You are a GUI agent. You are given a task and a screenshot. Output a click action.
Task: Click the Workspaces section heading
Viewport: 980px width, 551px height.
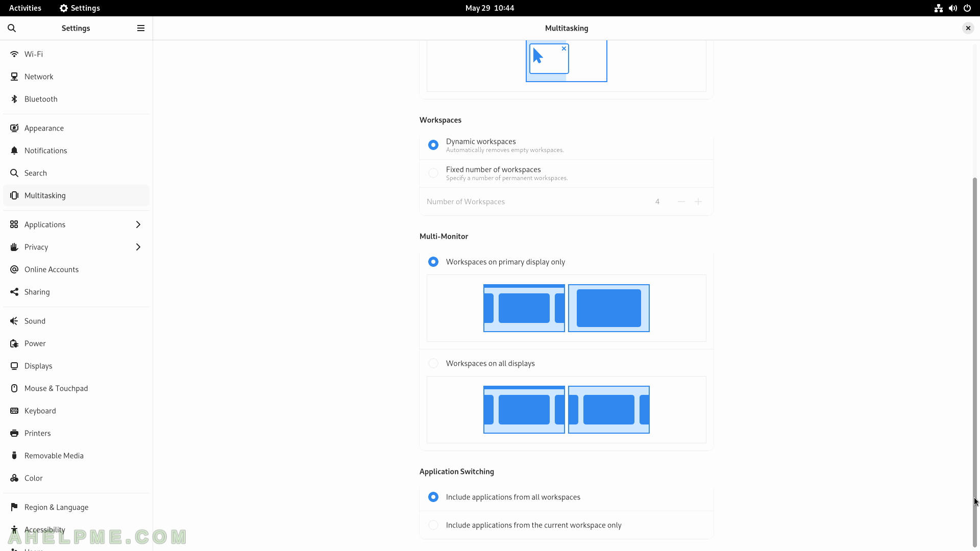pyautogui.click(x=440, y=120)
